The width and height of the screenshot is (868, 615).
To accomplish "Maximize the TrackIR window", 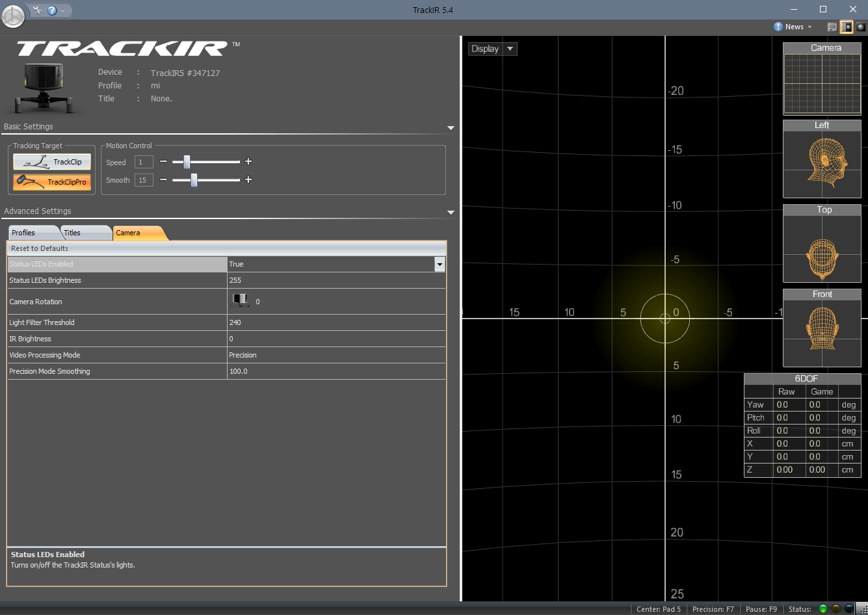I will tap(823, 9).
